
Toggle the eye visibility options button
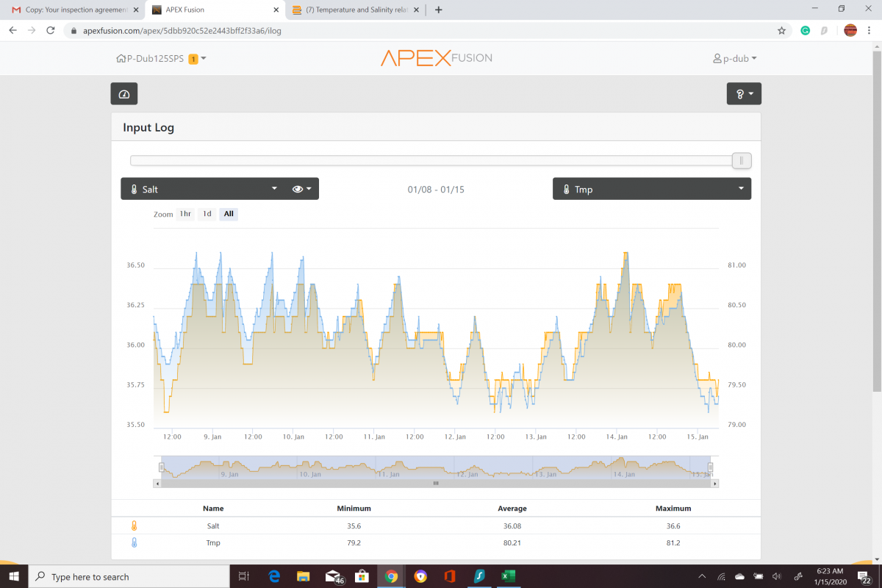(x=301, y=189)
